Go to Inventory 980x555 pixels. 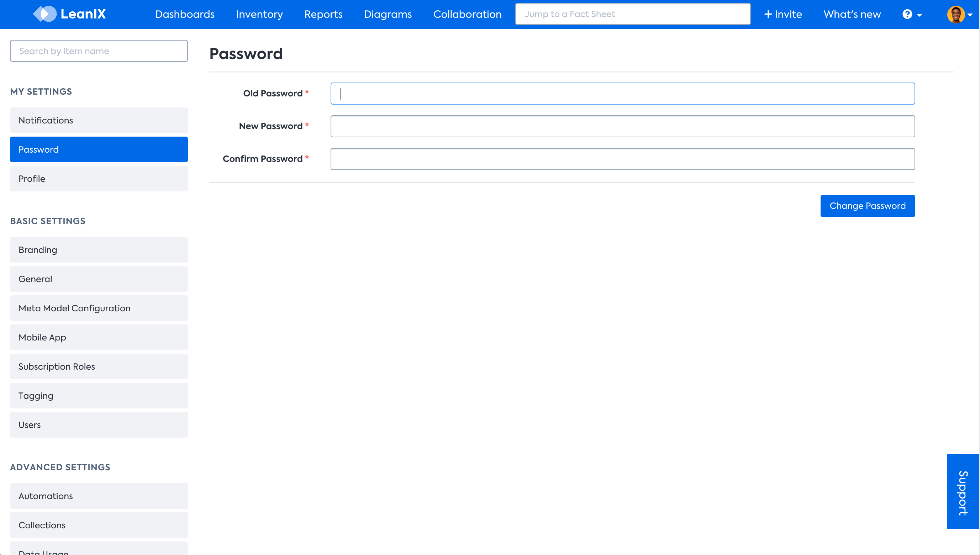point(259,15)
